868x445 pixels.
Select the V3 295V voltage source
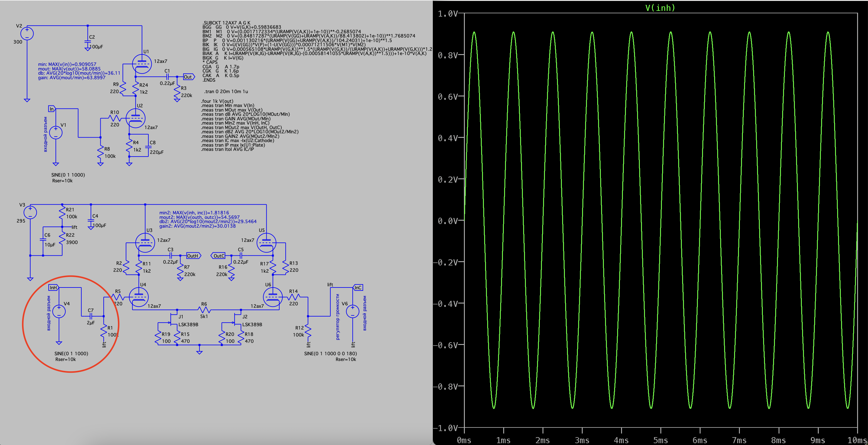[x=30, y=213]
